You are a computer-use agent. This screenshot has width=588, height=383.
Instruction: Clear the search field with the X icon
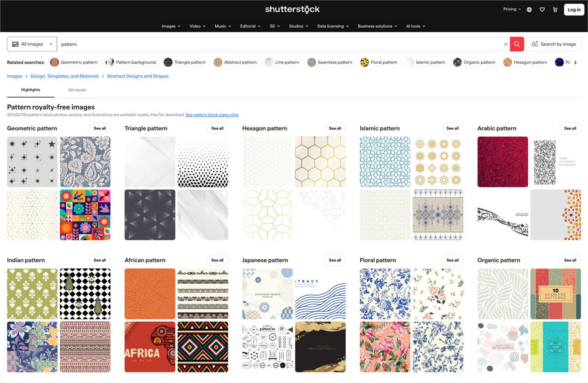505,44
